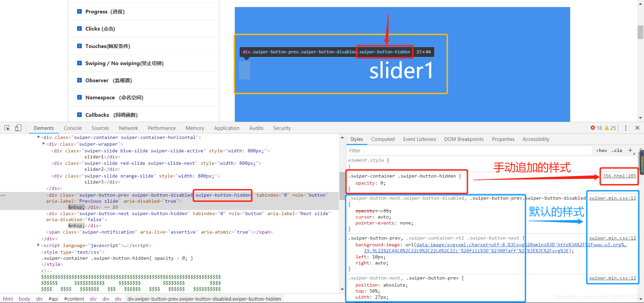Click the Observer list arrow icon
This screenshot has height=303, width=644.
79,80
